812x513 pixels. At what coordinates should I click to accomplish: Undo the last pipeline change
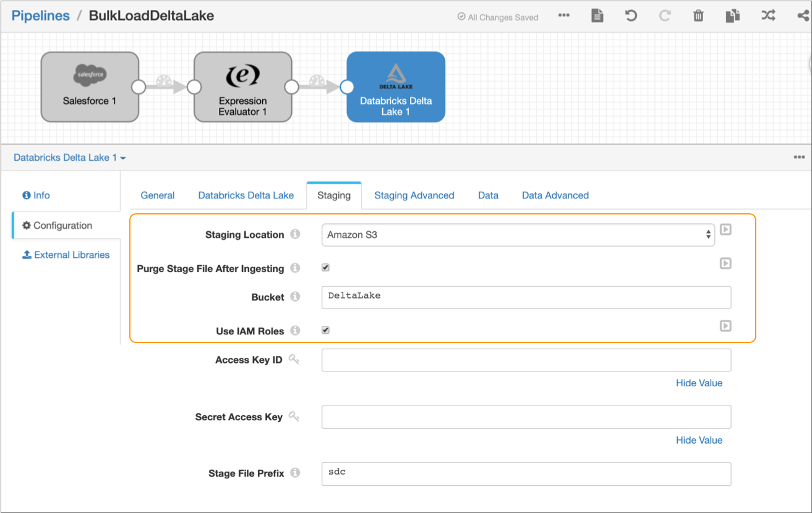coord(630,15)
